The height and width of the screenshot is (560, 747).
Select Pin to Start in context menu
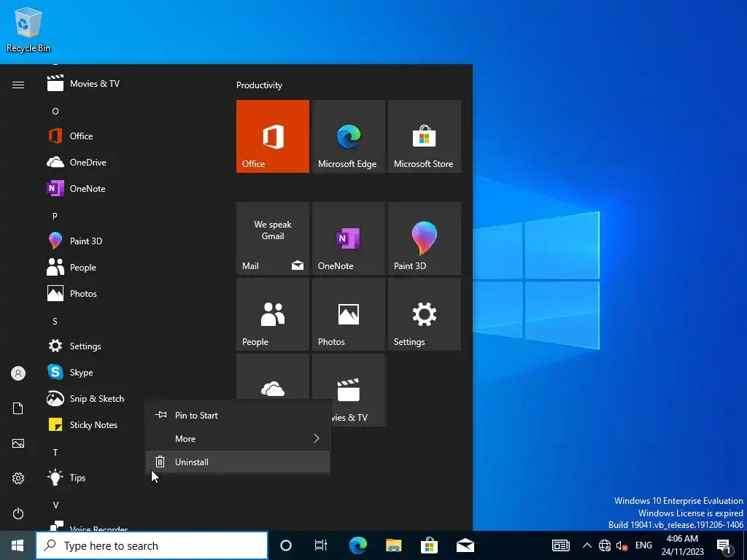[237, 415]
